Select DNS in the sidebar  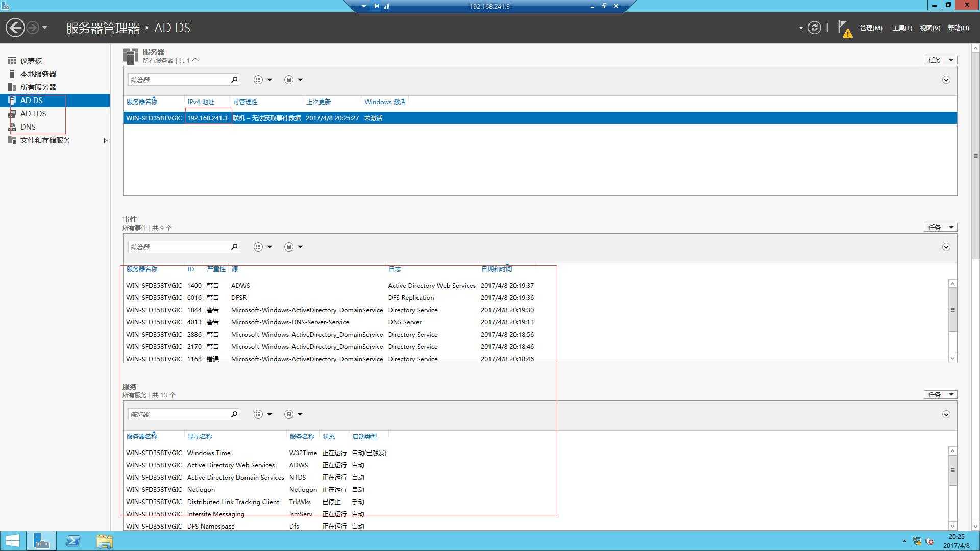tap(55, 127)
